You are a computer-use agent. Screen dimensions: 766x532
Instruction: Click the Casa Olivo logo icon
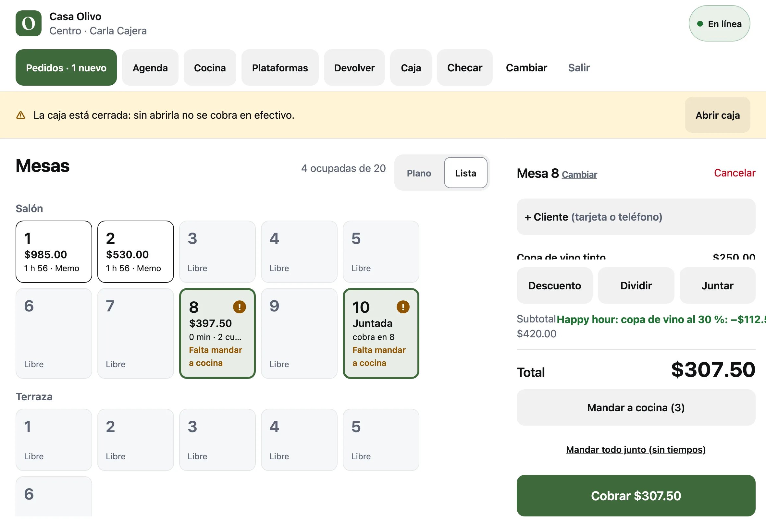[28, 23]
